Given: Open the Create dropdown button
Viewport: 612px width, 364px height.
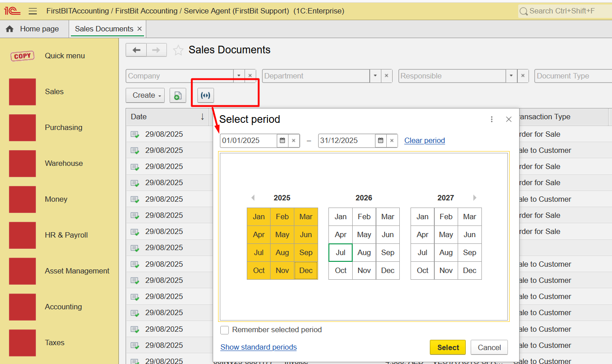Looking at the screenshot, I should 145,95.
